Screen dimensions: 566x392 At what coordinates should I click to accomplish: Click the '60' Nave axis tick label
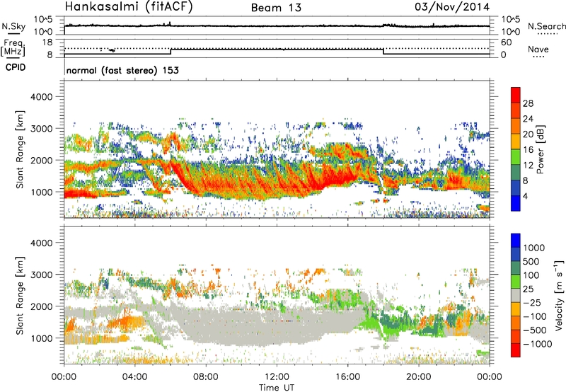(x=506, y=42)
